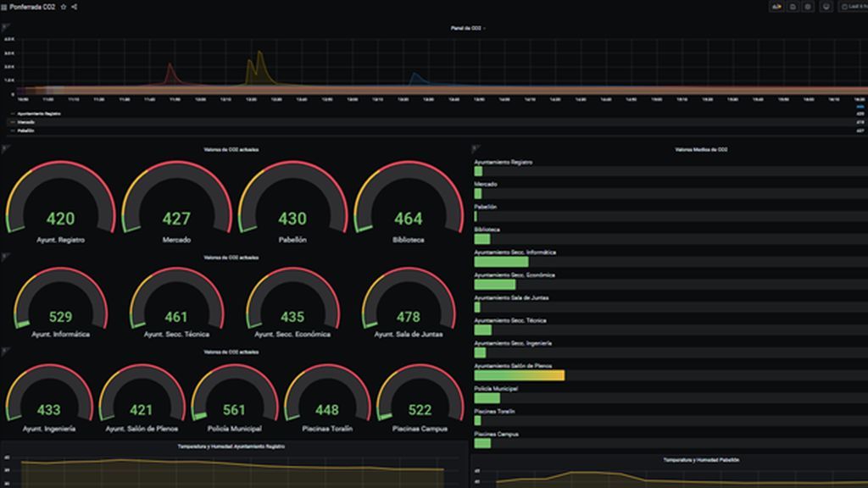868x488 pixels.
Task: Click Ayunt. Ingeniería gauge showing 433
Action: [48, 398]
